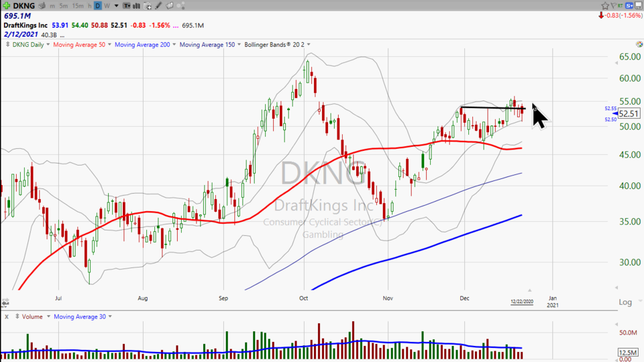The height and width of the screenshot is (362, 644).
Task: Click the share icon in the toolbar
Action: pos(180,6)
